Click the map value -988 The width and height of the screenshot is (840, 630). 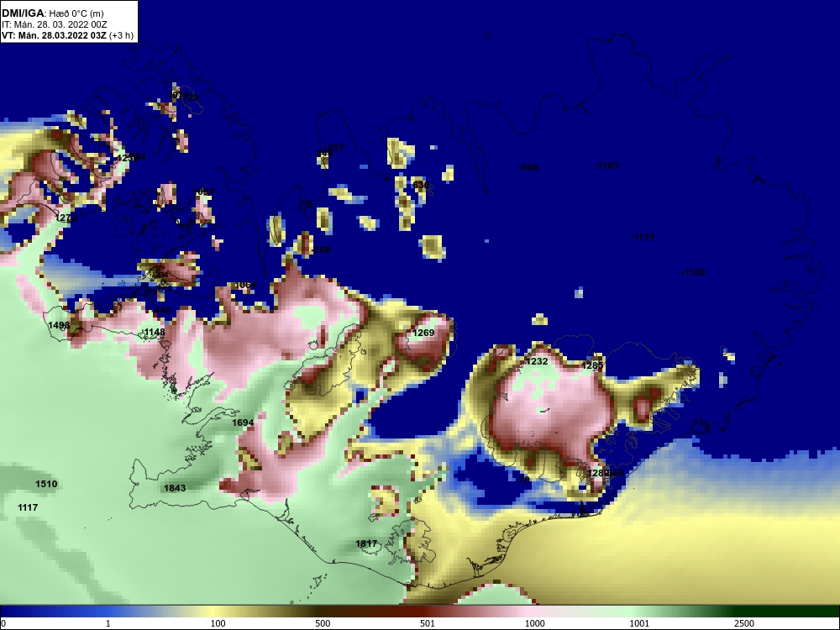tap(528, 168)
